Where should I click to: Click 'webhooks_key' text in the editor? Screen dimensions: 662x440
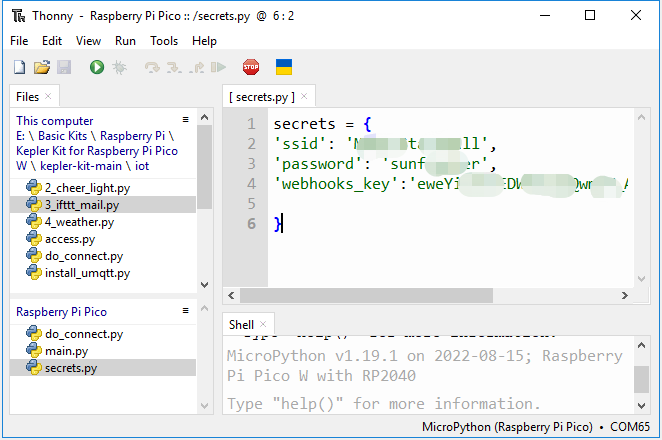(336, 184)
